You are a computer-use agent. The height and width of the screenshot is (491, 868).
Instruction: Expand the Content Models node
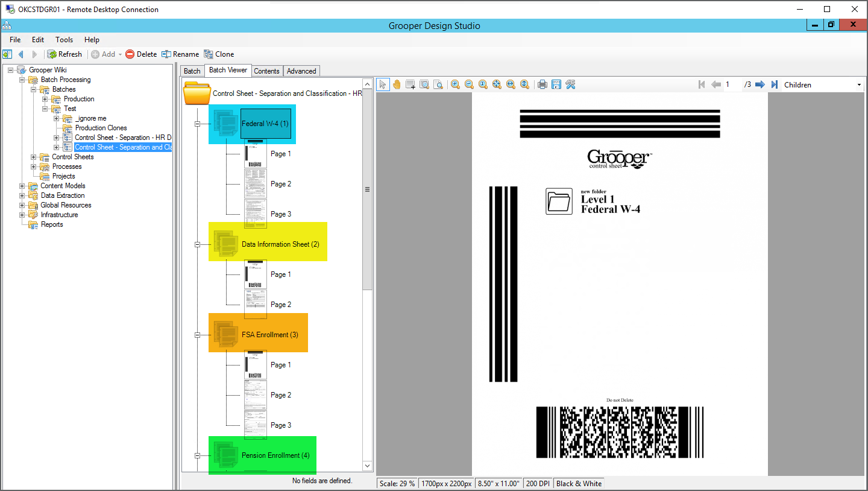[22, 186]
